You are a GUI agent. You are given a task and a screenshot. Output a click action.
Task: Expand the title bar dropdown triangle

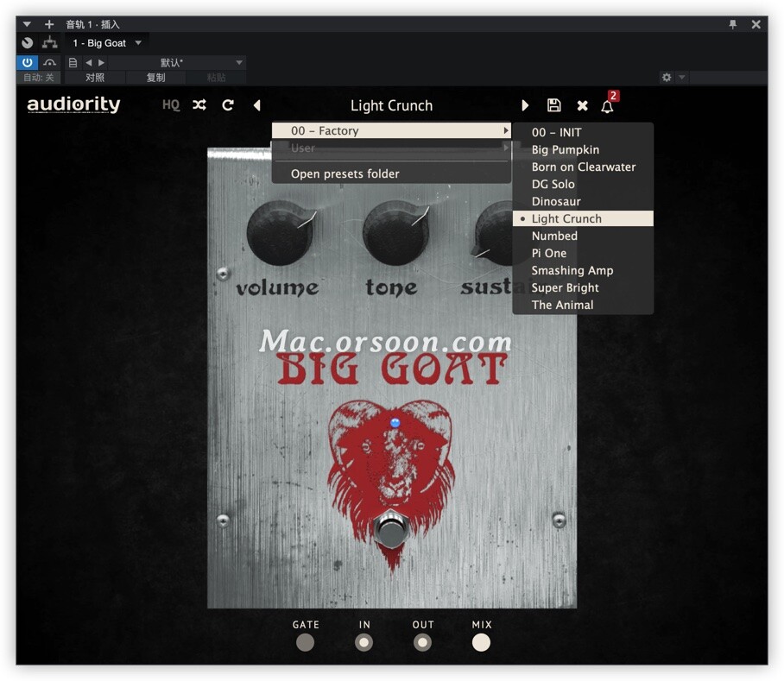[27, 24]
